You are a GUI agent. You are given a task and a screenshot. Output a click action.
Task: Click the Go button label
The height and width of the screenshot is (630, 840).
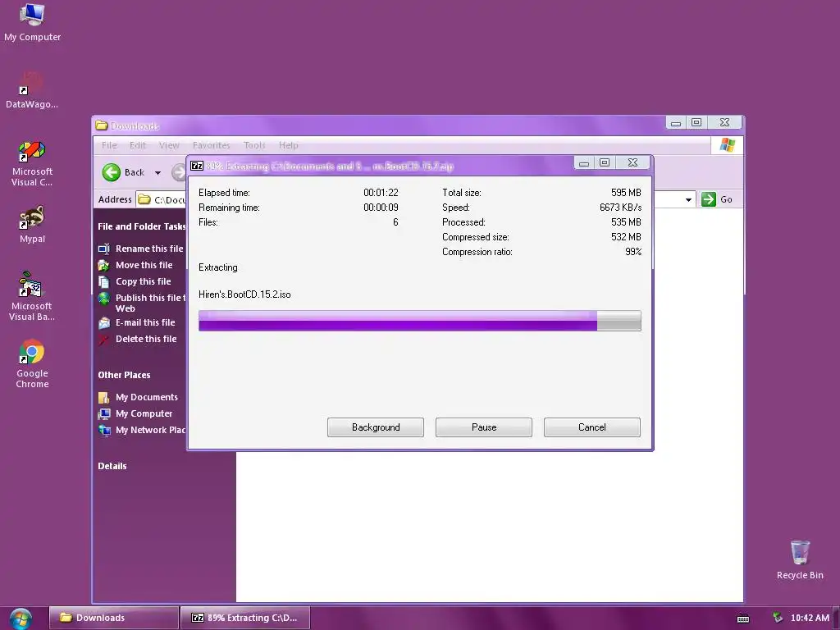point(726,199)
